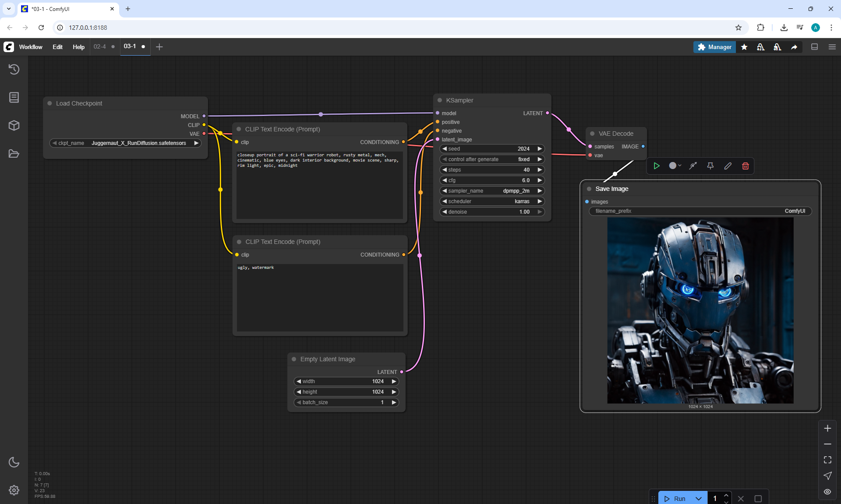The height and width of the screenshot is (504, 841).
Task: Open the model library cube icon
Action: 14,125
